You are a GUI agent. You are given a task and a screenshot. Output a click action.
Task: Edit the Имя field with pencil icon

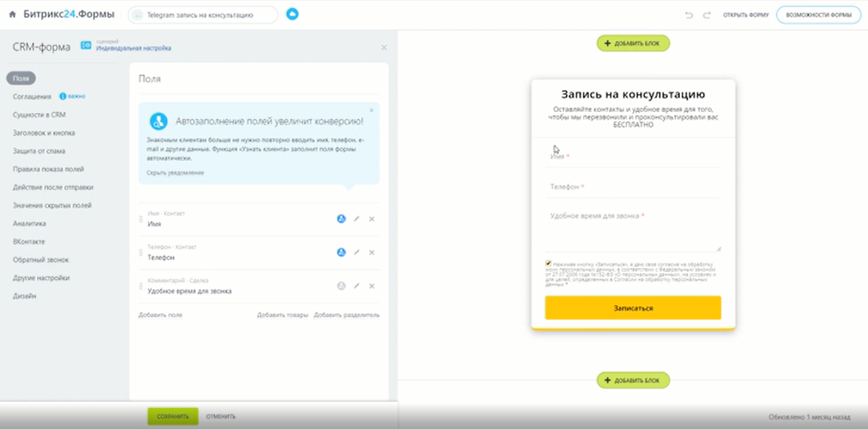click(357, 219)
